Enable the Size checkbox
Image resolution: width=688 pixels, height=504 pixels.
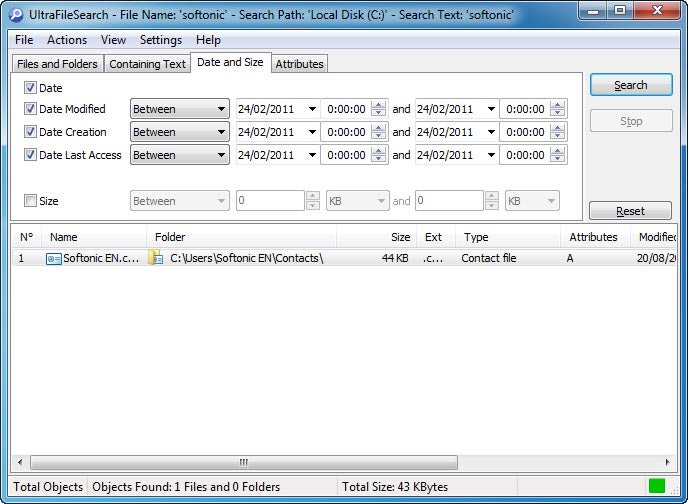30,201
